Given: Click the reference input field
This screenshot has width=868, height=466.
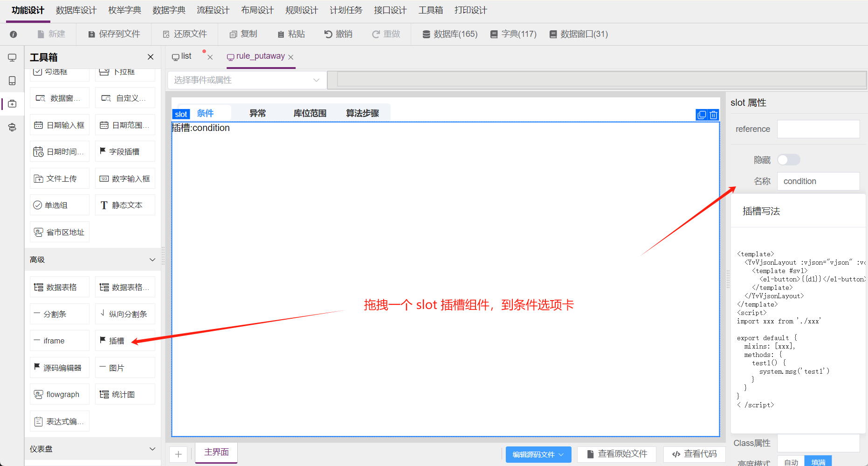Looking at the screenshot, I should [x=818, y=129].
